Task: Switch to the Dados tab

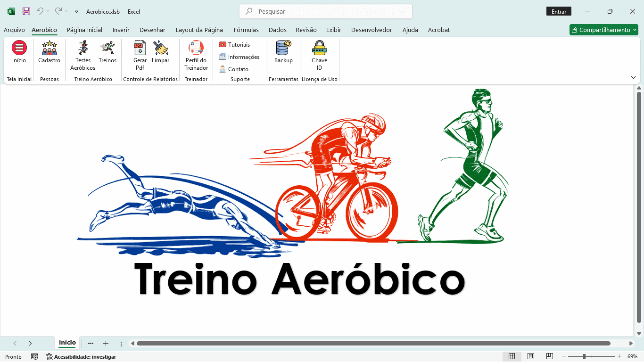Action: [x=278, y=30]
